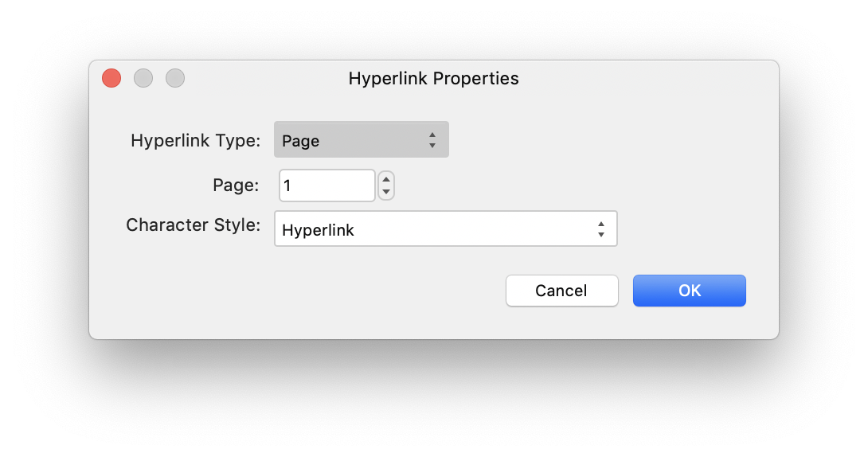Click the chevron arrows of Character Style selector
The width and height of the screenshot is (868, 457).
(x=601, y=229)
